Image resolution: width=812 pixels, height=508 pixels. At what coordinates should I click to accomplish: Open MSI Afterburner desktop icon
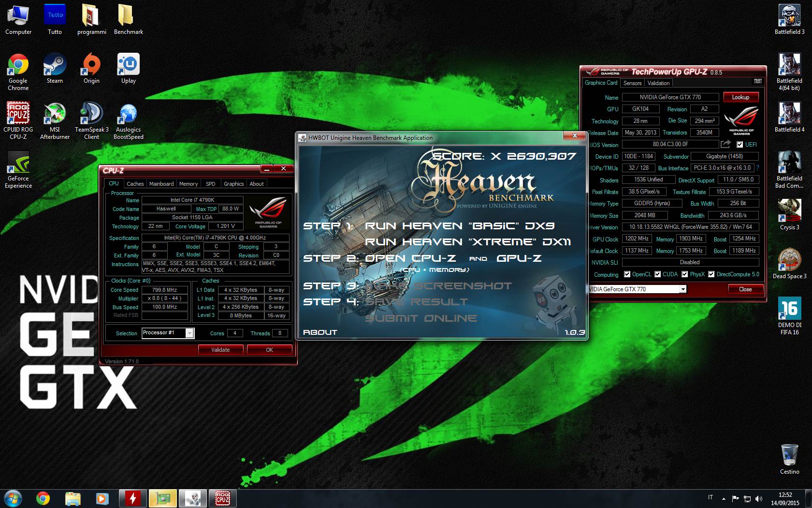(x=55, y=121)
